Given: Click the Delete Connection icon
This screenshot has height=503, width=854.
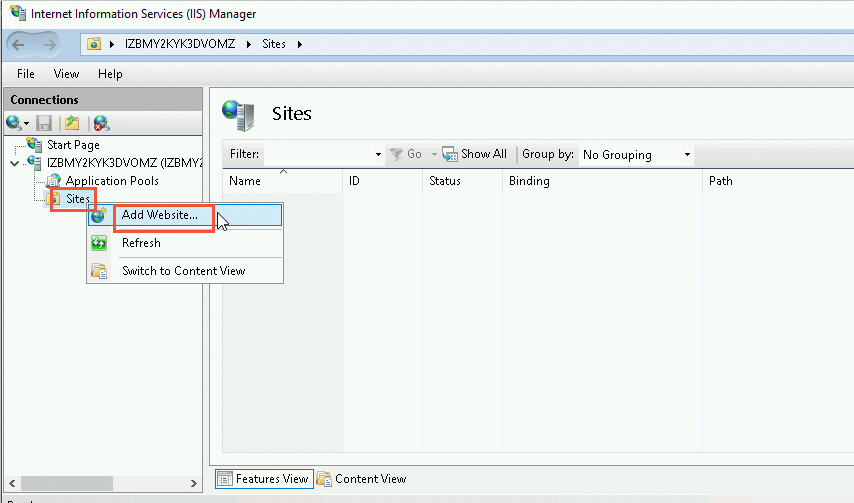Looking at the screenshot, I should click(101, 124).
